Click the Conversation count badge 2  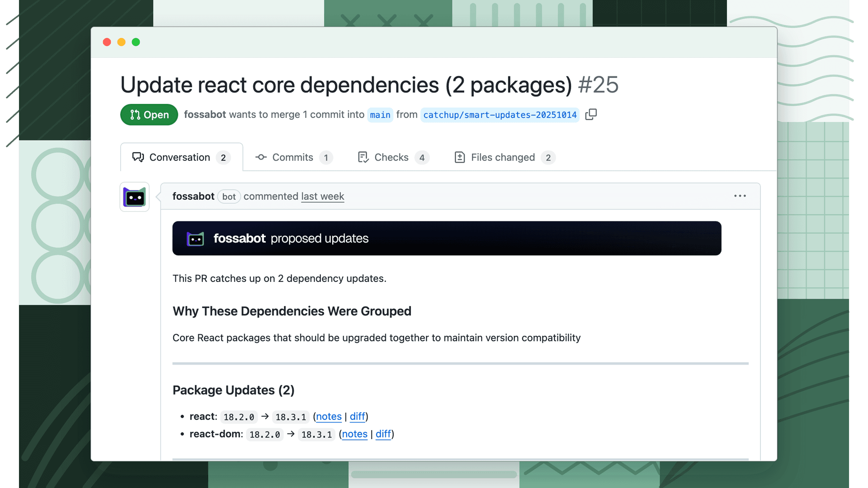click(223, 158)
